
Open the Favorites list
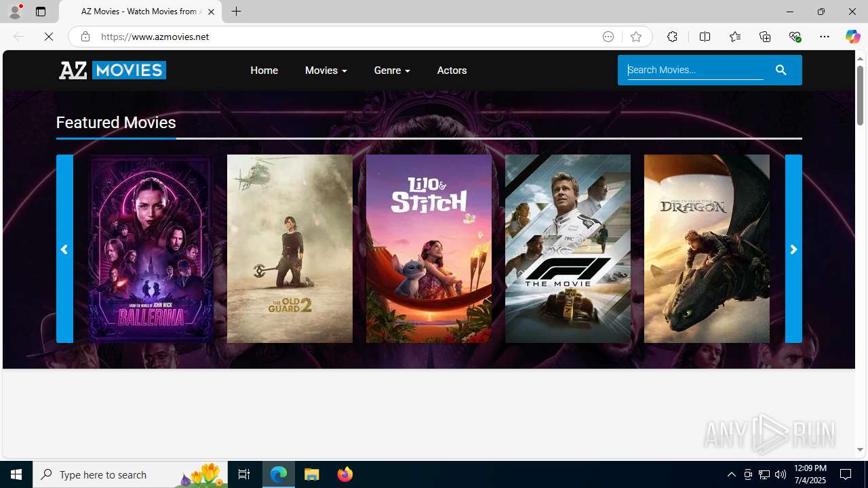tap(734, 37)
